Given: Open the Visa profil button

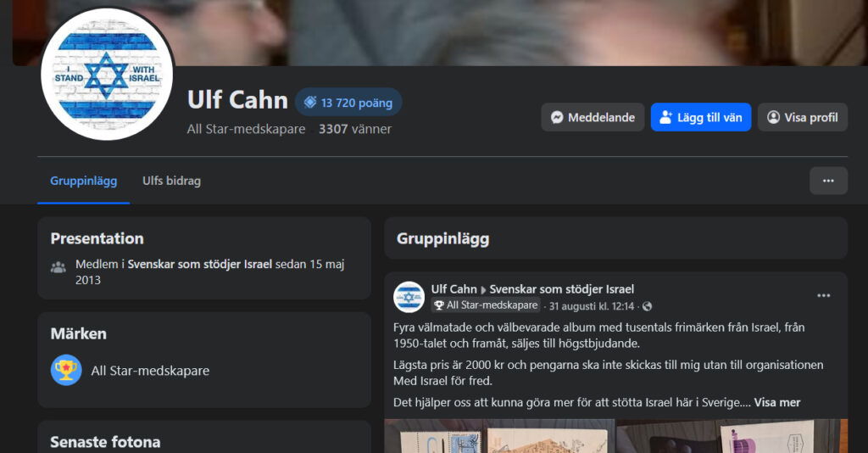Looking at the screenshot, I should click(x=802, y=117).
